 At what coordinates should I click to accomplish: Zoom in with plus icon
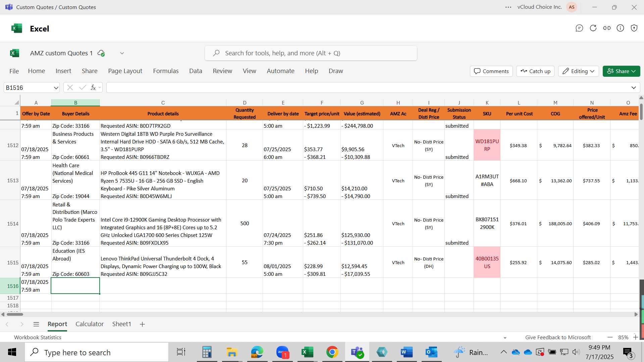[x=635, y=337]
